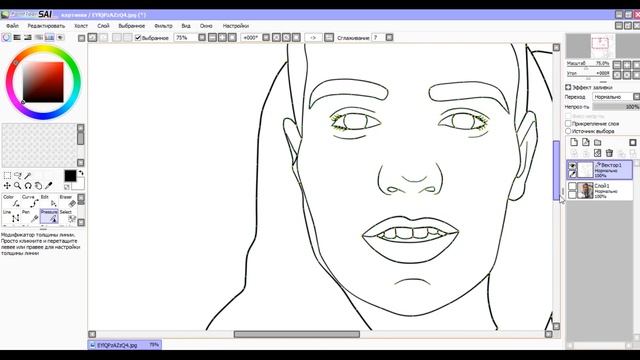
Task: Select the Lasso tool
Action: point(18,176)
